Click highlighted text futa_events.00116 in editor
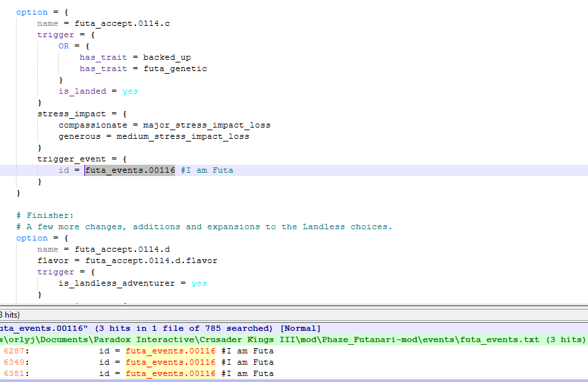The height and width of the screenshot is (382, 588). coord(130,170)
